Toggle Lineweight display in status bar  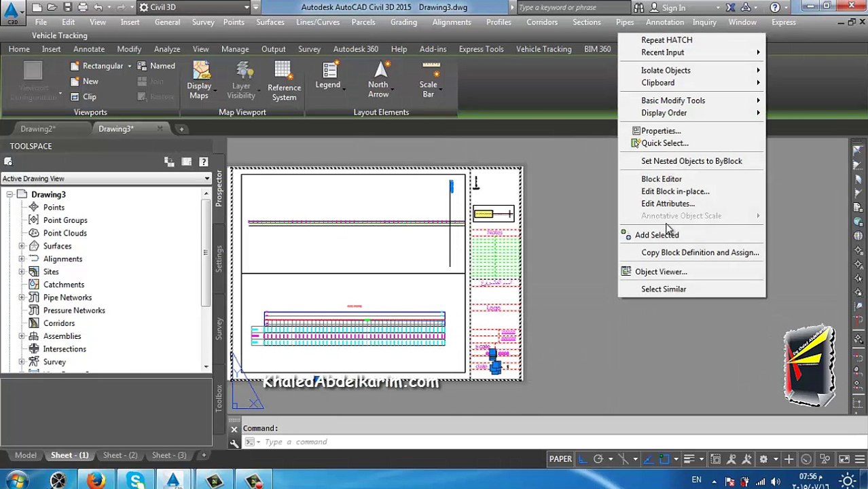(689, 460)
